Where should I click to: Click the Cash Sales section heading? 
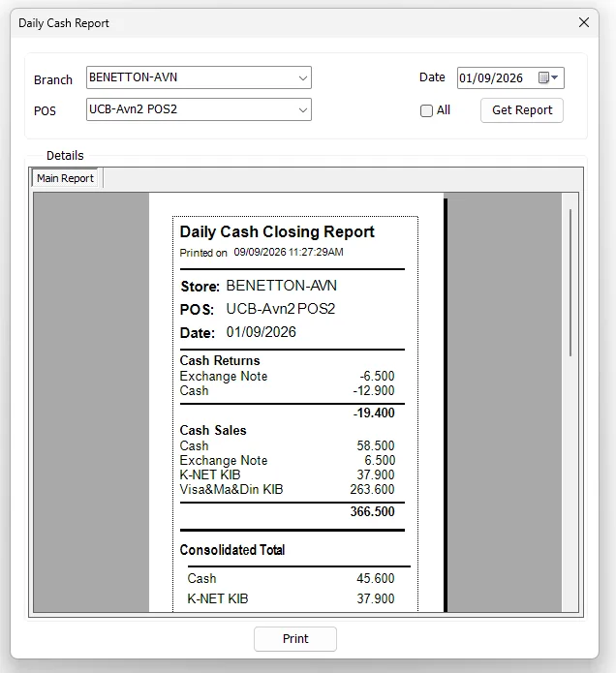pos(213,430)
